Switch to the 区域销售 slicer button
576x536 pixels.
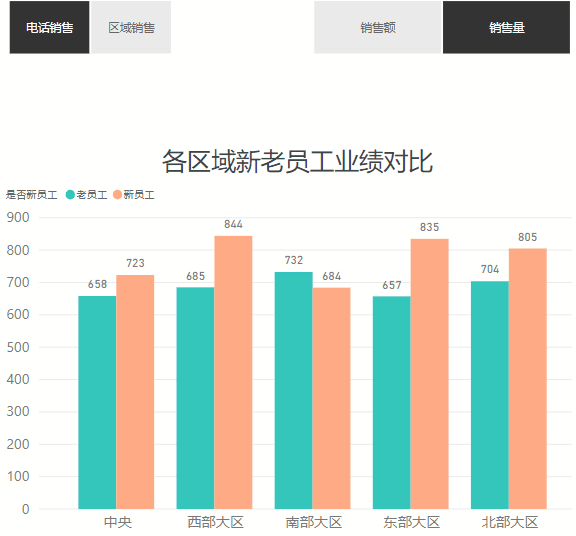[131, 27]
